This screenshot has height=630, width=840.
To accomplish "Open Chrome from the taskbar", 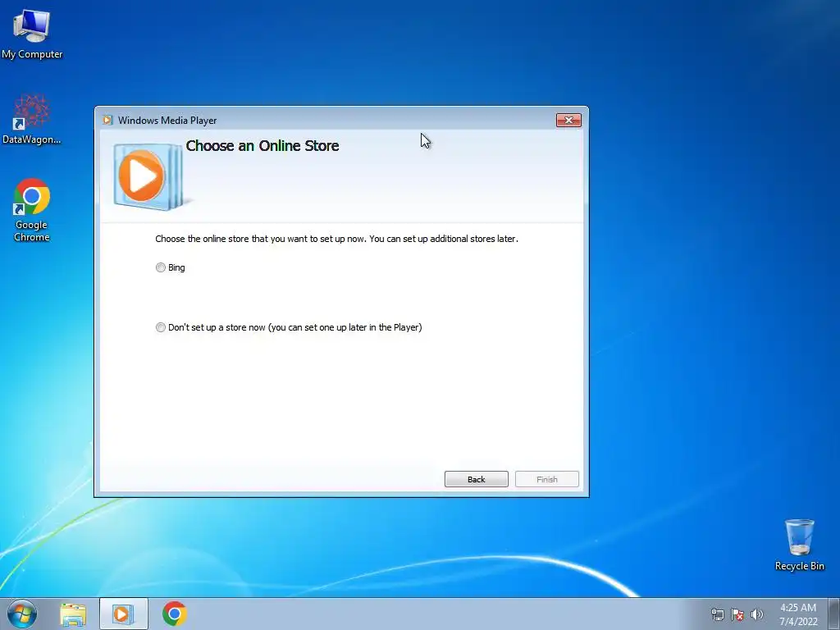I will point(175,614).
